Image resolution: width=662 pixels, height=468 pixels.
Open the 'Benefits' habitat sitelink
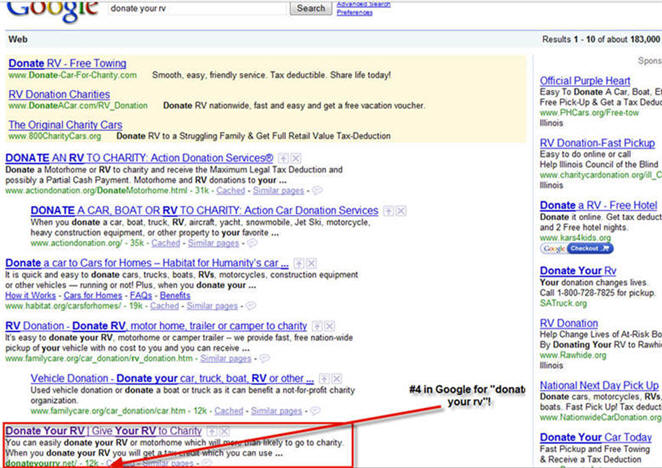(x=175, y=295)
